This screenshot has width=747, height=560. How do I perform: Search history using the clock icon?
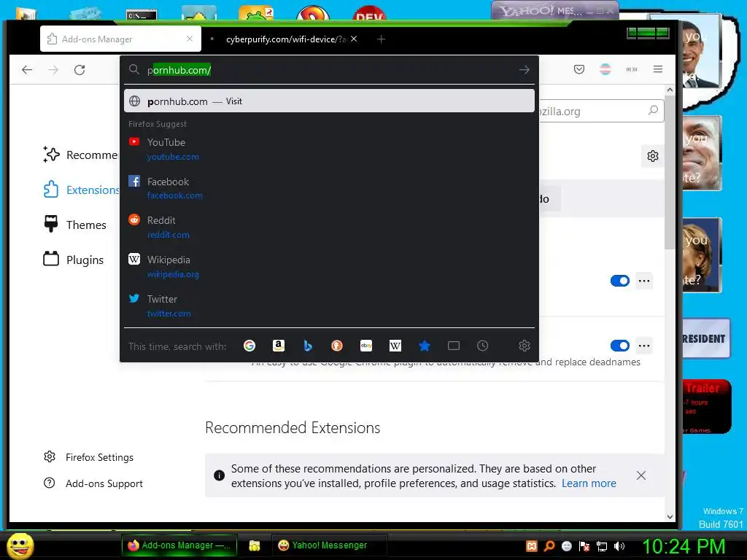point(483,346)
